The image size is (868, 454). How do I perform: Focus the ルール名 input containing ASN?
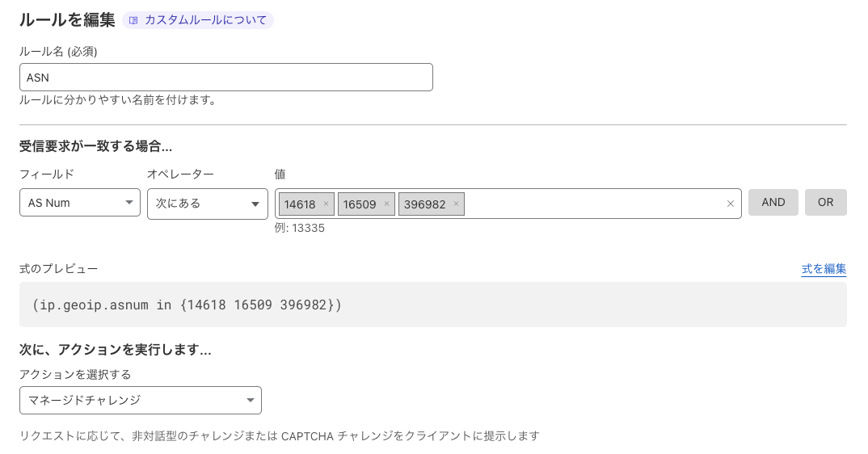pos(225,78)
